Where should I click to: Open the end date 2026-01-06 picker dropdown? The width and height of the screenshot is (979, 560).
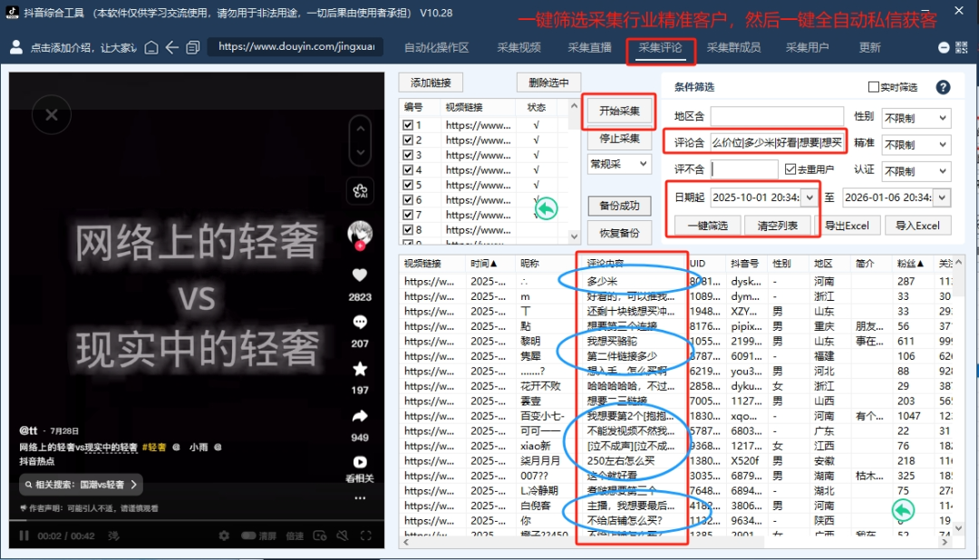(942, 198)
